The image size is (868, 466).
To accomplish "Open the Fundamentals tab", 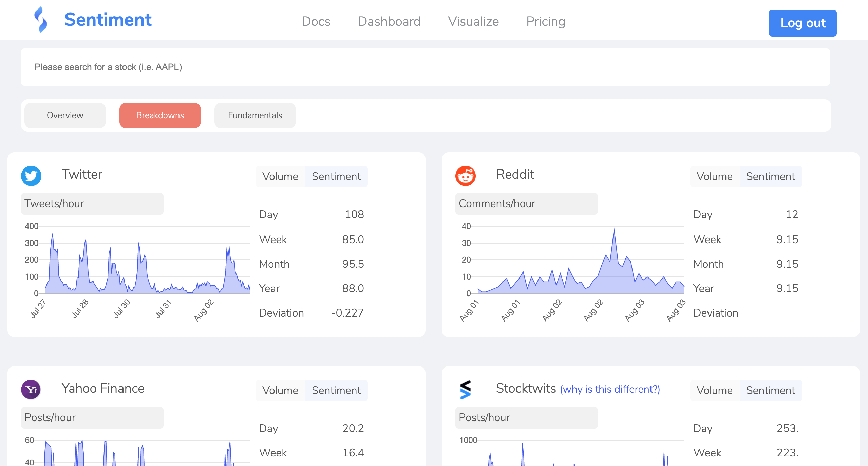I will [255, 115].
